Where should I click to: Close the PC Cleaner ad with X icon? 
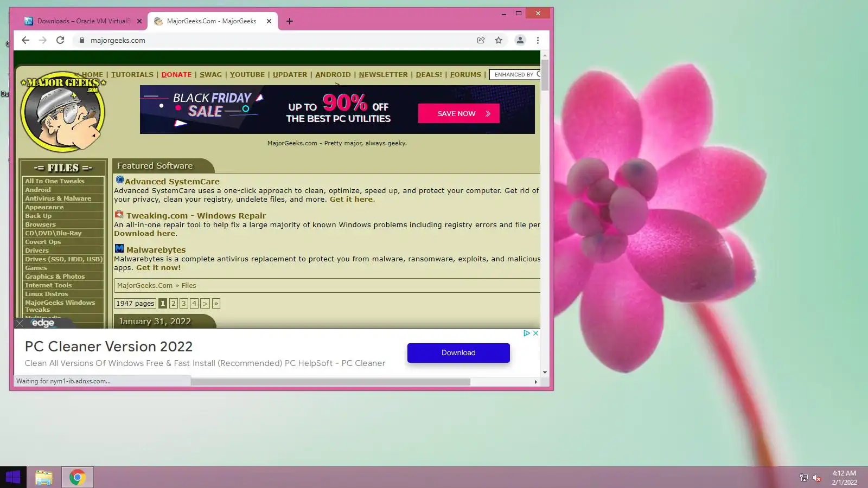pyautogui.click(x=535, y=333)
